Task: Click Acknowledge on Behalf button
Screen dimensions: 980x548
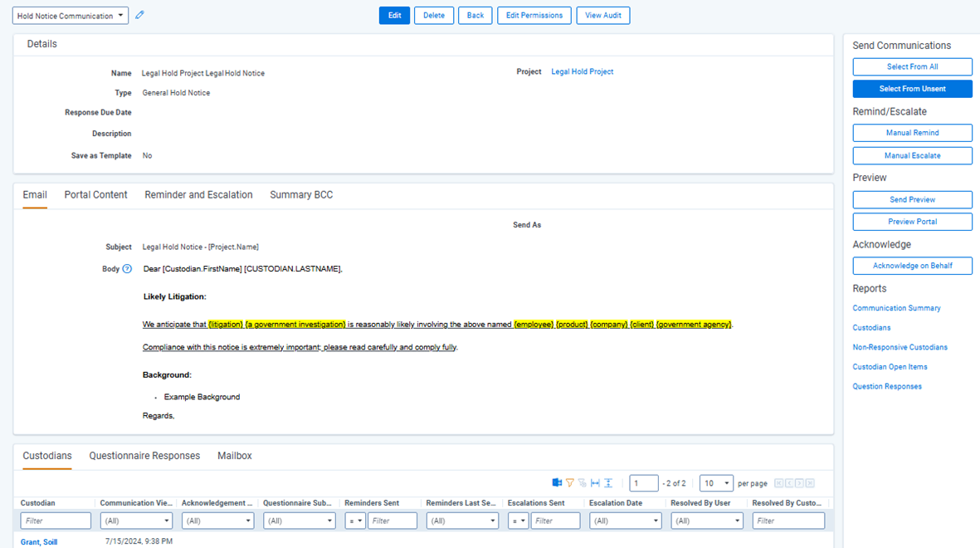Action: pyautogui.click(x=913, y=266)
